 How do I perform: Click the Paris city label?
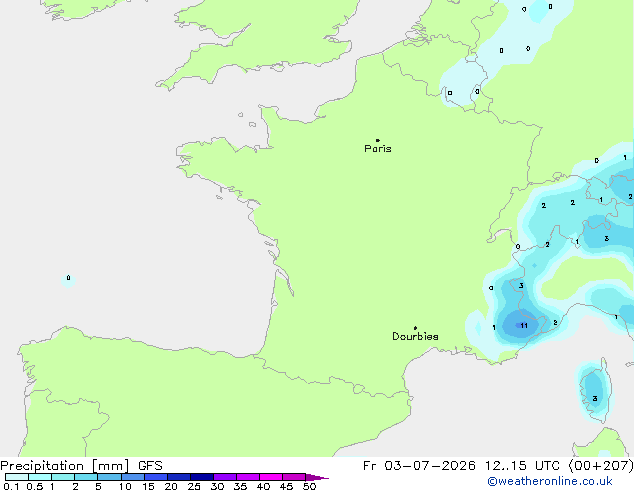[378, 149]
